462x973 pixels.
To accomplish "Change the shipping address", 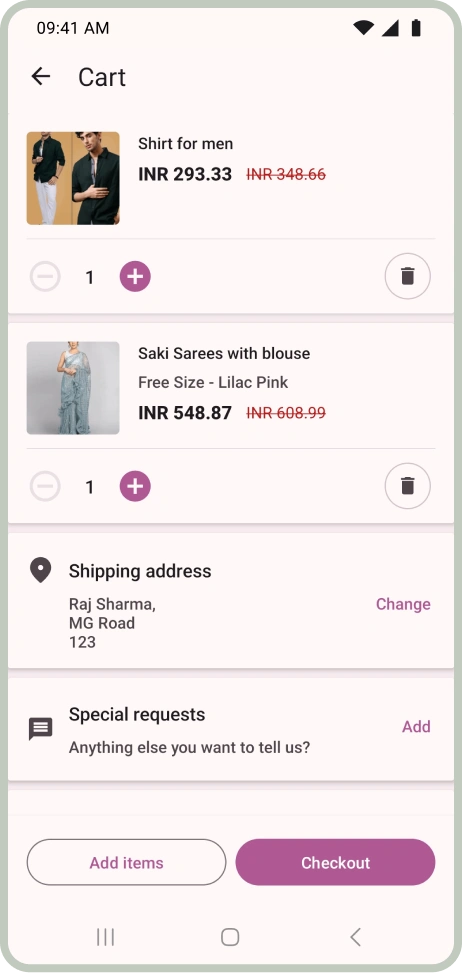I will (403, 604).
